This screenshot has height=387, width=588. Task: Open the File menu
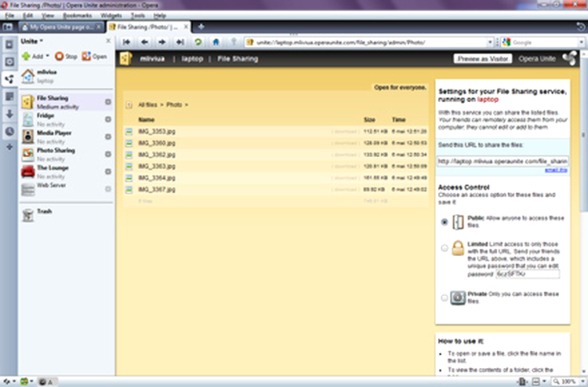point(9,16)
